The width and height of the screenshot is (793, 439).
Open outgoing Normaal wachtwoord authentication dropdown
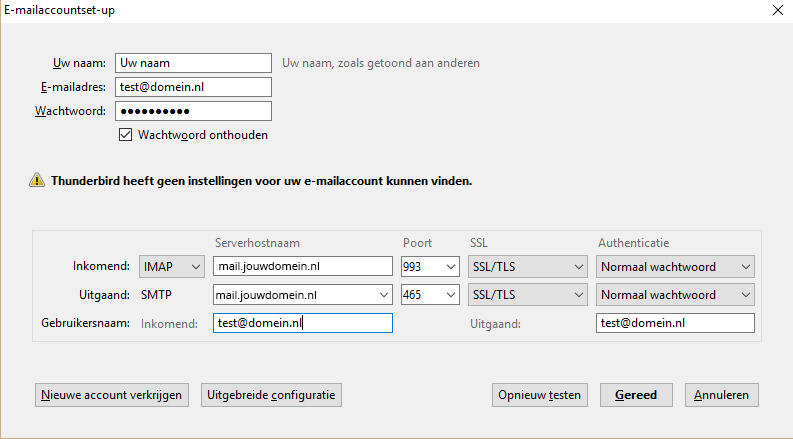pyautogui.click(x=675, y=295)
